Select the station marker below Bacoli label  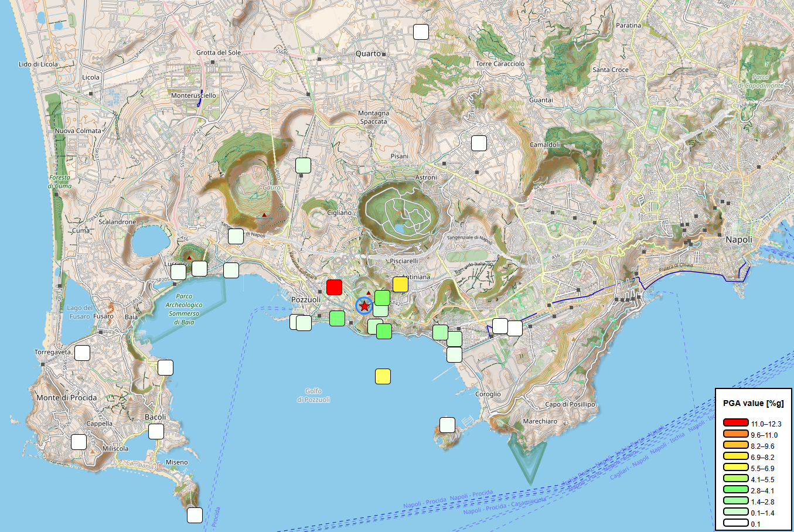click(x=156, y=431)
